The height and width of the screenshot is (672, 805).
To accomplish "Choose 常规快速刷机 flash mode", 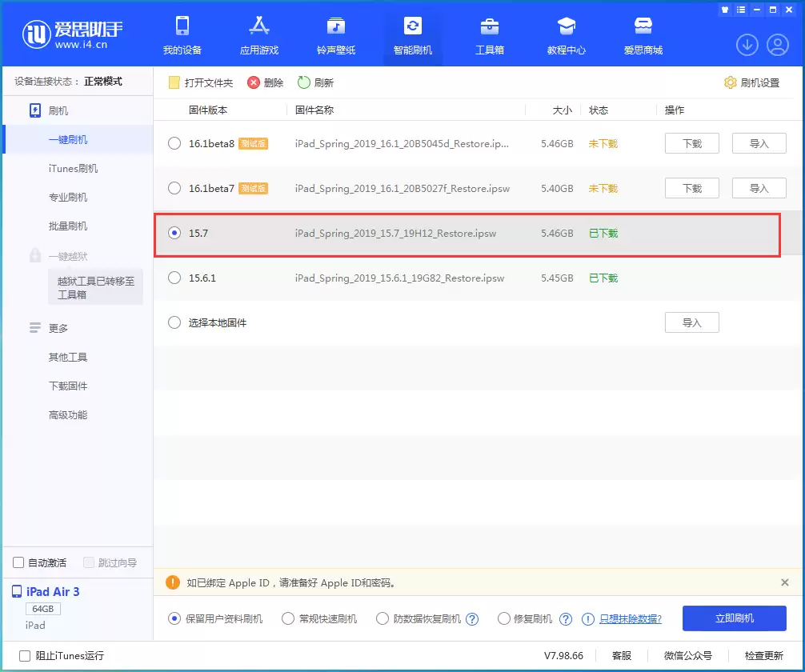I will coord(288,618).
